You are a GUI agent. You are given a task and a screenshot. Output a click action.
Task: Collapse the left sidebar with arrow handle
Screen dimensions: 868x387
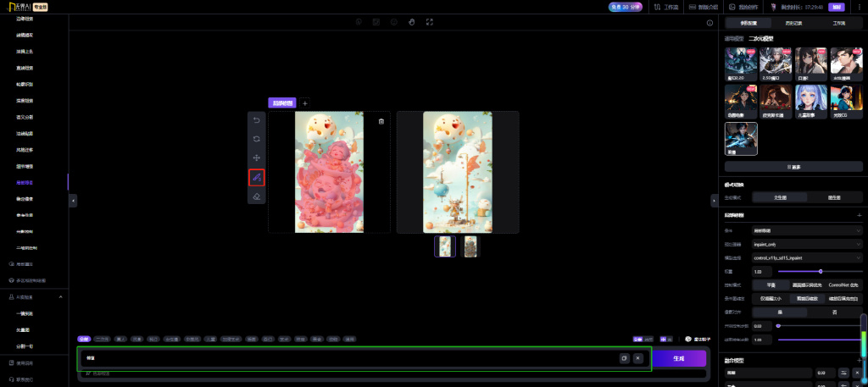73,201
